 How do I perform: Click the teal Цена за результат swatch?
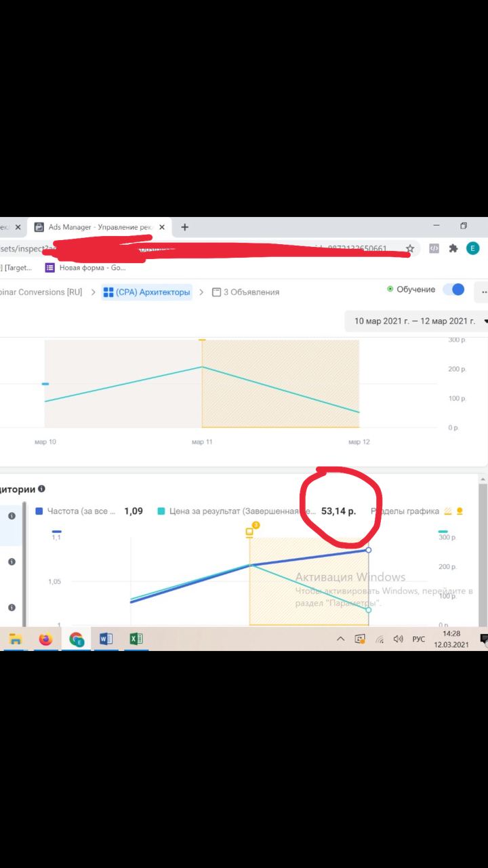pos(161,511)
